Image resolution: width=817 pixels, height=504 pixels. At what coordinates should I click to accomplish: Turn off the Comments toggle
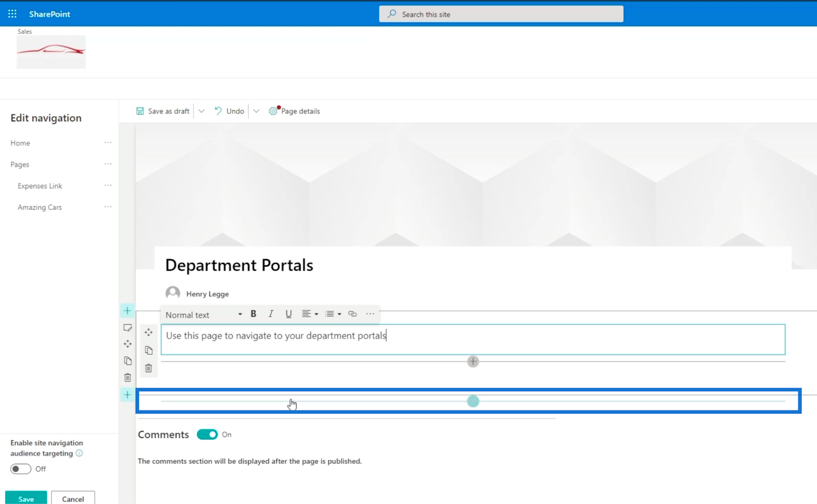tap(207, 435)
